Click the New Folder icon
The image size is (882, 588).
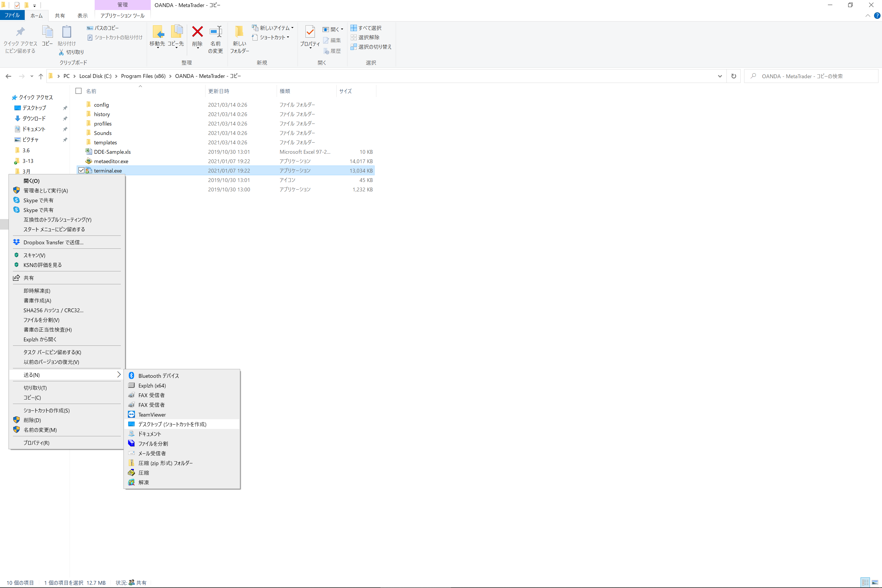pyautogui.click(x=239, y=33)
